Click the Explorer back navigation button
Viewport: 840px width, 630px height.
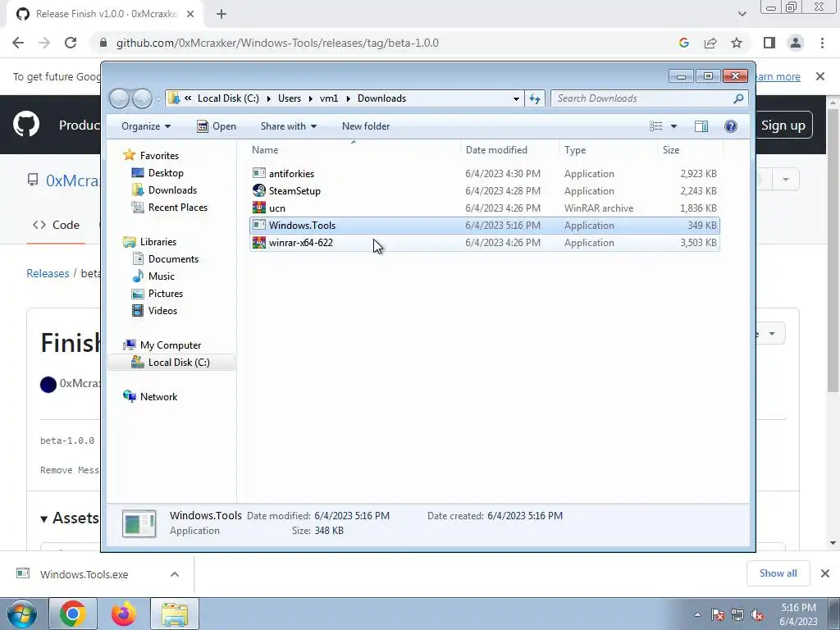click(x=119, y=98)
